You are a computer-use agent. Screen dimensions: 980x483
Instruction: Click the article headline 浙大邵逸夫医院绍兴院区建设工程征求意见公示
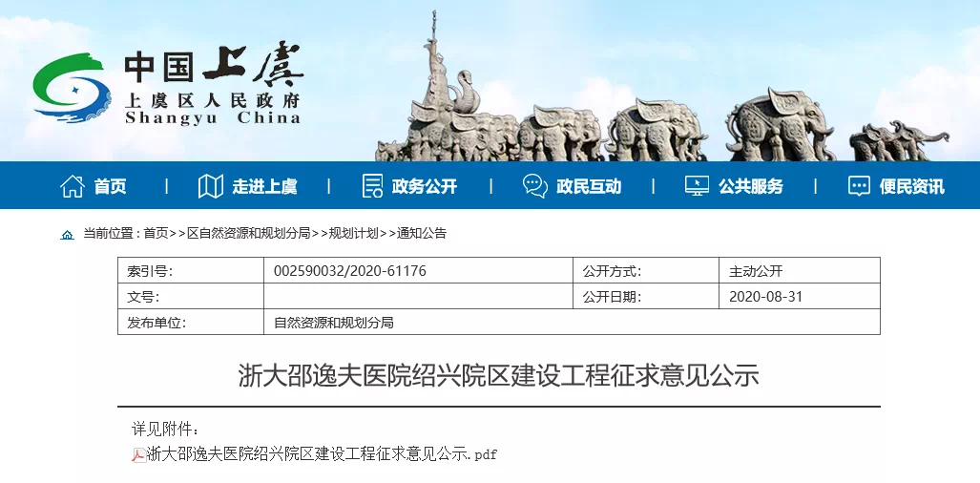tap(498, 375)
